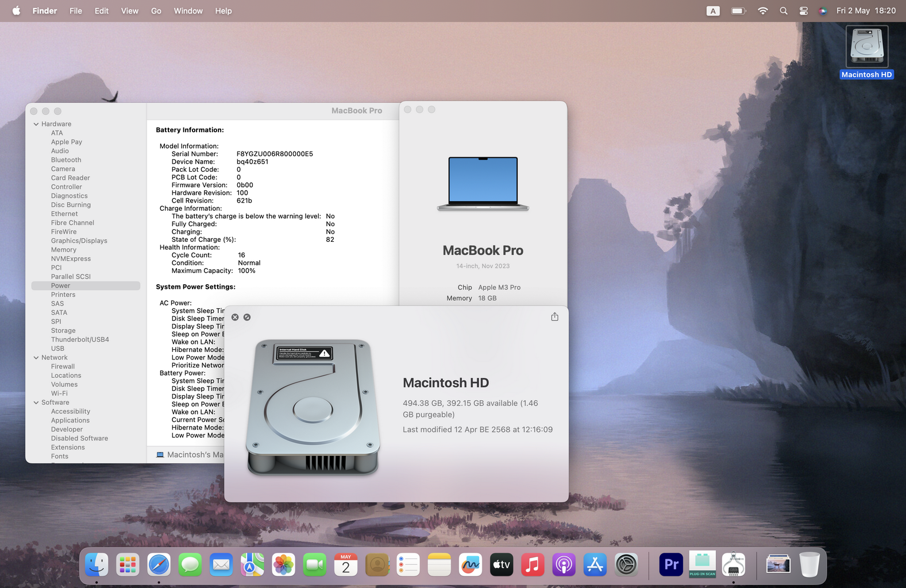906x588 pixels.
Task: Open the Edit menu
Action: point(102,11)
